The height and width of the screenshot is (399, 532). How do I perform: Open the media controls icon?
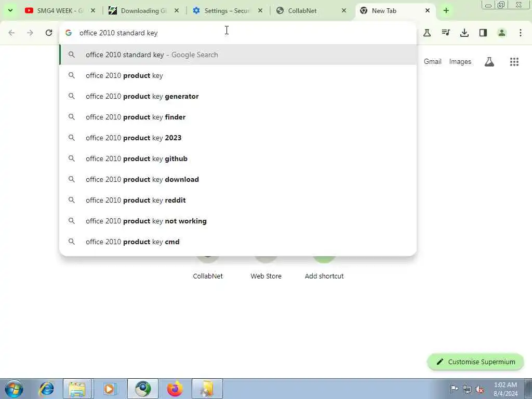tap(446, 33)
